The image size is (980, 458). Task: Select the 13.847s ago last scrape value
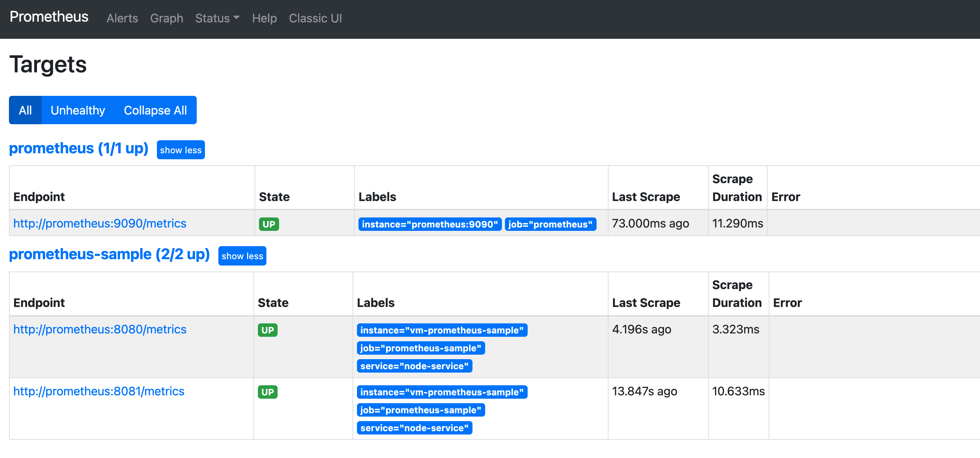(645, 391)
